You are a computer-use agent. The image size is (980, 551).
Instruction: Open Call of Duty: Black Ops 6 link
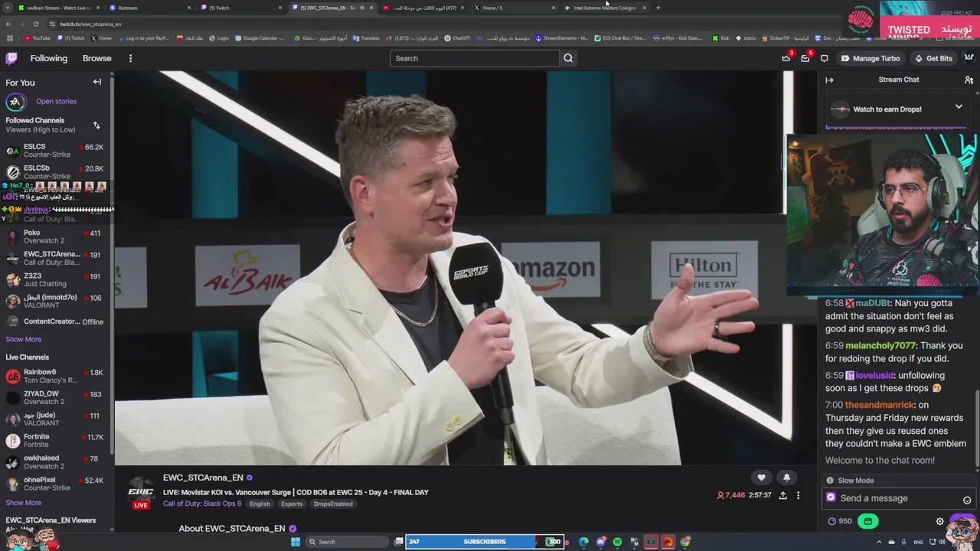(x=202, y=504)
